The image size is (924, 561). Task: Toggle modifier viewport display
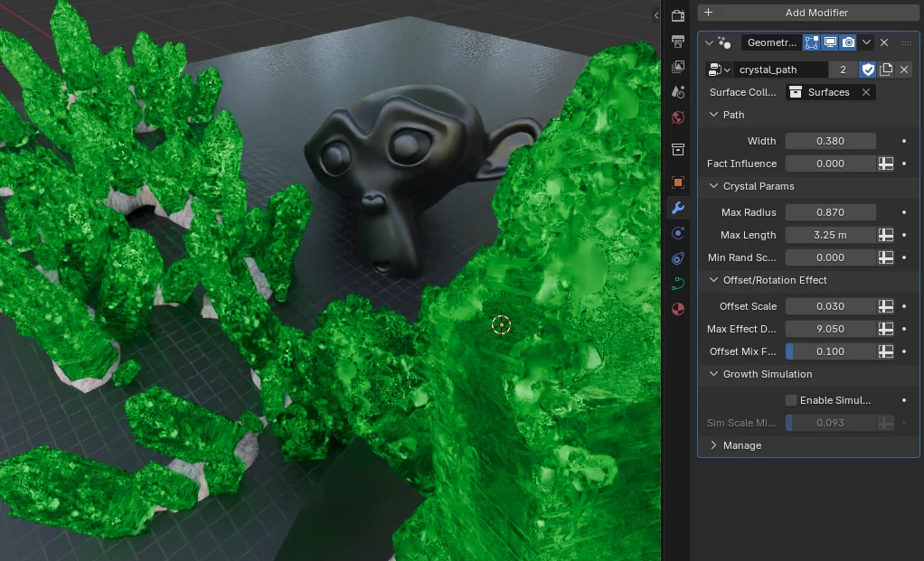coord(829,42)
